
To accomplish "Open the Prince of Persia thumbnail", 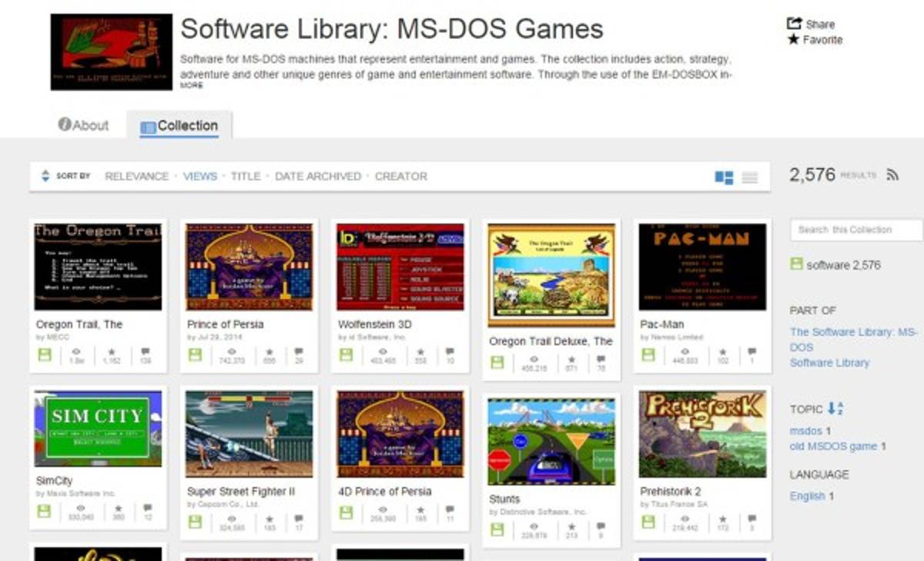I will pyautogui.click(x=249, y=267).
